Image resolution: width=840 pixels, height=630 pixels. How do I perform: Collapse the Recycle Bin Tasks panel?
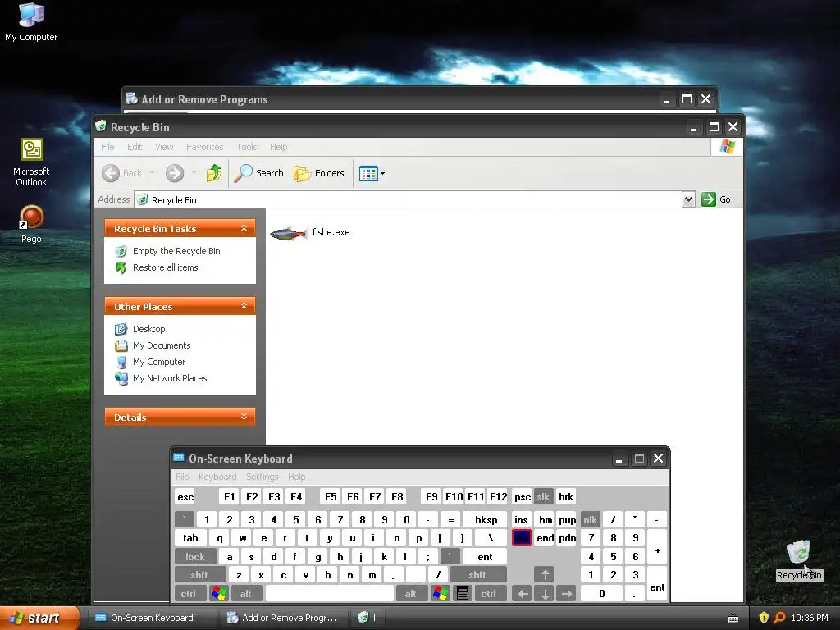[244, 228]
